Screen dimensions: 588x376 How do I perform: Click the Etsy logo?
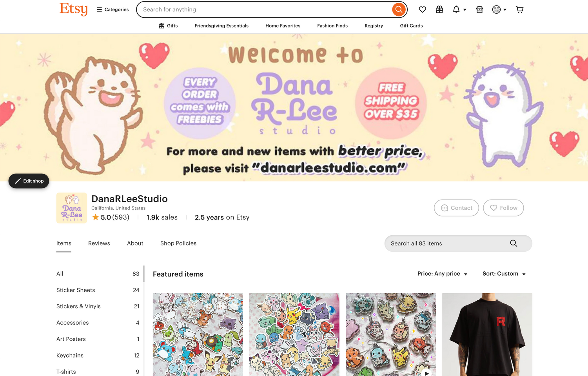pyautogui.click(x=73, y=9)
